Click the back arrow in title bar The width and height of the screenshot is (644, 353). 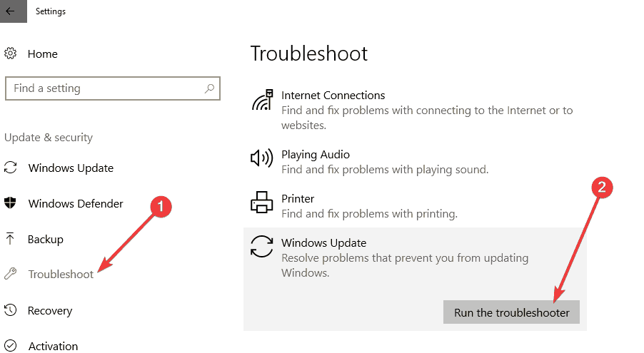[x=11, y=11]
